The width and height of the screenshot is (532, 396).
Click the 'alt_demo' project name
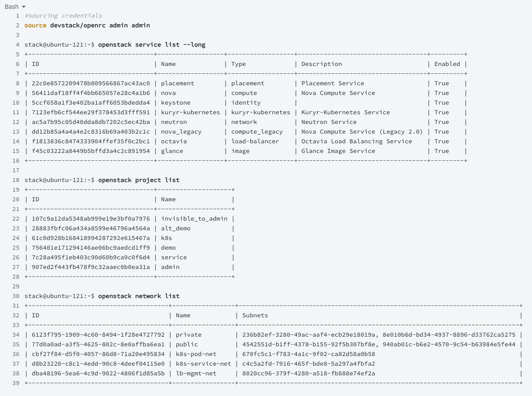pyautogui.click(x=175, y=229)
